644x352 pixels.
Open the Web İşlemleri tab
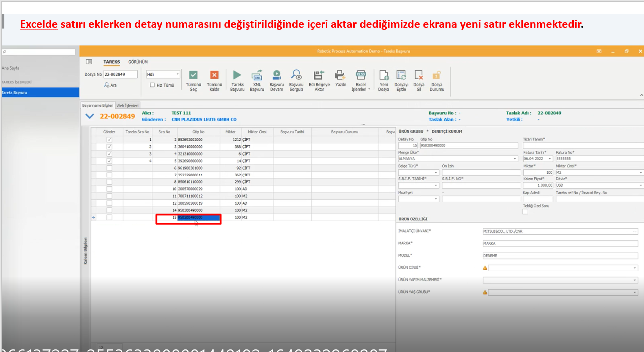point(128,105)
